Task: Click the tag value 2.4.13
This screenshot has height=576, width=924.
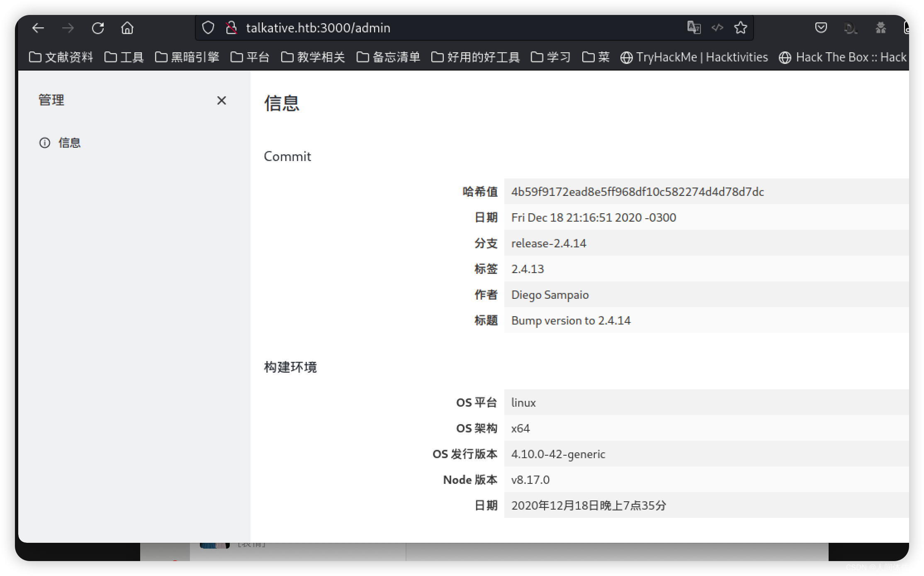Action: [x=528, y=269]
